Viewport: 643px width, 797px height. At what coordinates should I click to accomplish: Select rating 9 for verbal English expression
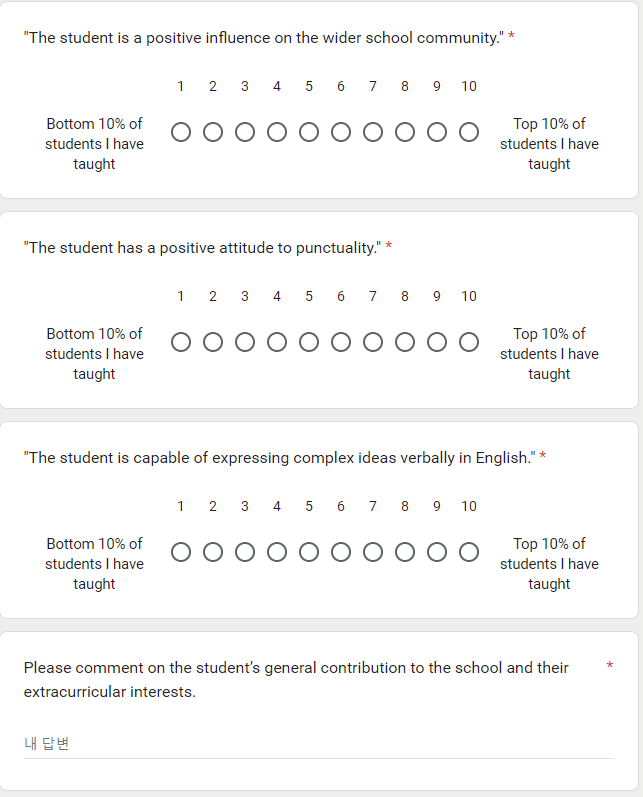coord(437,552)
